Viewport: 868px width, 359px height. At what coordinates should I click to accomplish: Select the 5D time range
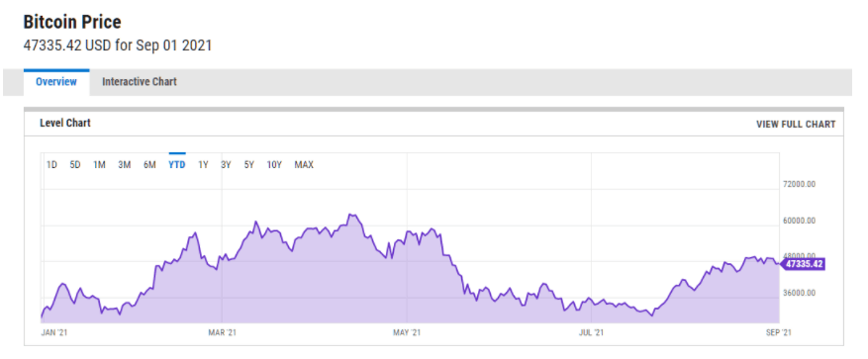[x=75, y=165]
